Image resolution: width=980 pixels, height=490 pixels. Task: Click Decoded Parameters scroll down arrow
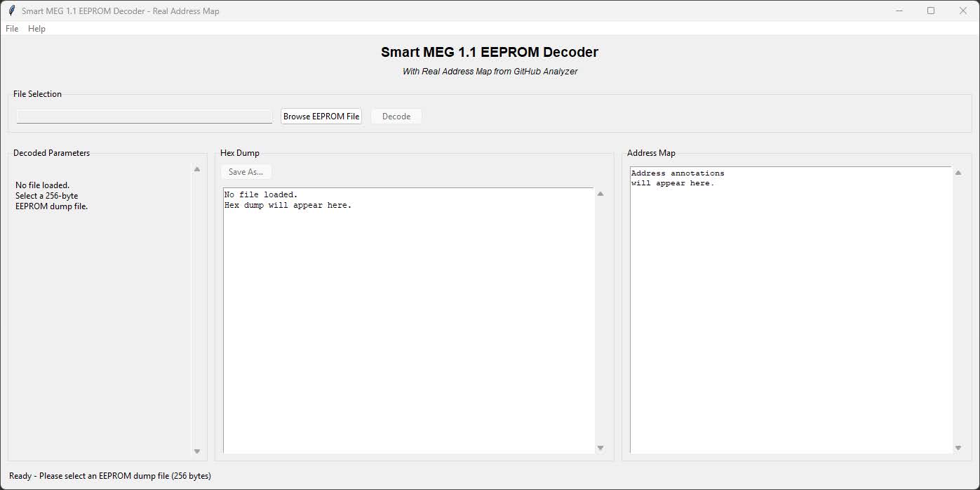click(x=197, y=451)
